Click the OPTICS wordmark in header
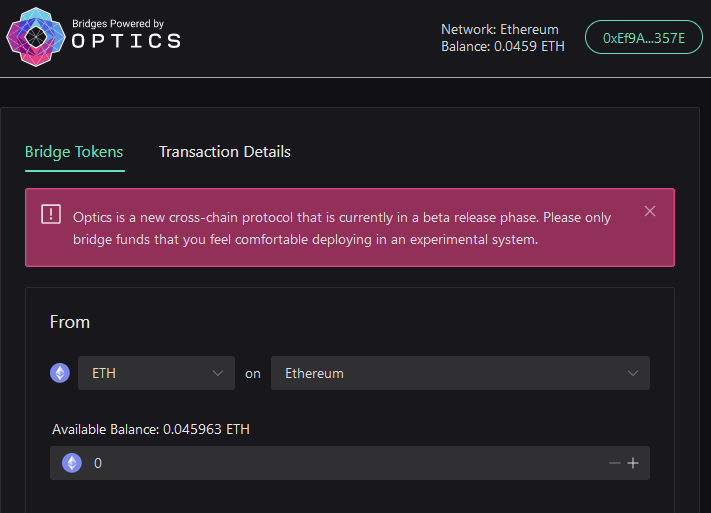Viewport: 711px width, 513px height. [x=126, y=41]
